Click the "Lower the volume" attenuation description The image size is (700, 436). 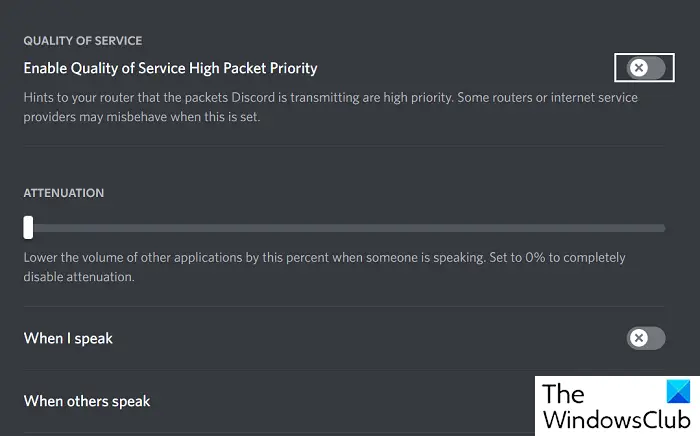325,267
